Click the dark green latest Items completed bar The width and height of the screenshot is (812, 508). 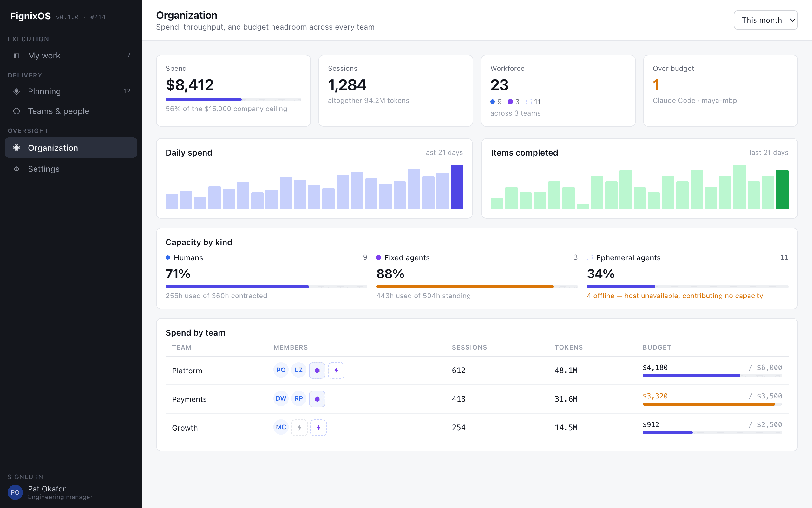point(782,190)
